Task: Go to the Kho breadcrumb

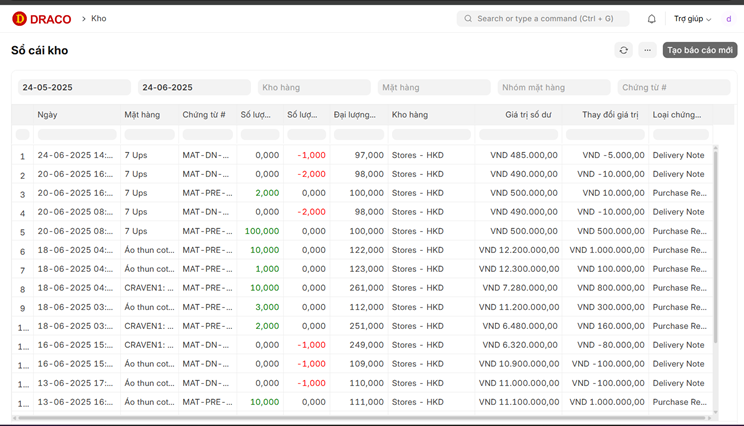Action: (x=99, y=19)
